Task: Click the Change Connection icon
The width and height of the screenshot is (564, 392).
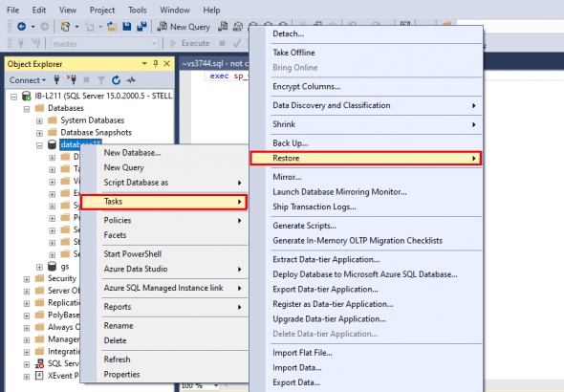Action: point(35,44)
